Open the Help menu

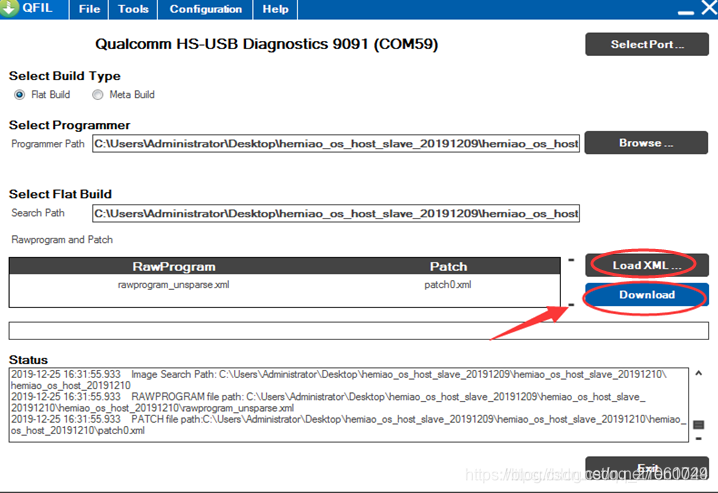275,9
